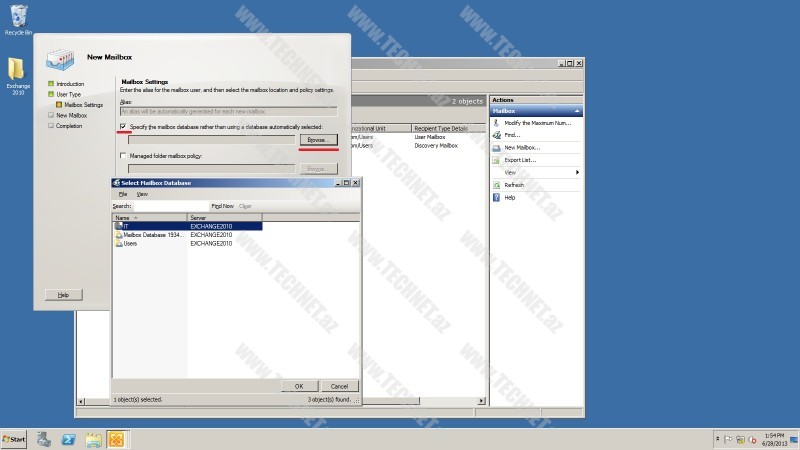Expand the View submenu arrow in Actions

click(577, 172)
